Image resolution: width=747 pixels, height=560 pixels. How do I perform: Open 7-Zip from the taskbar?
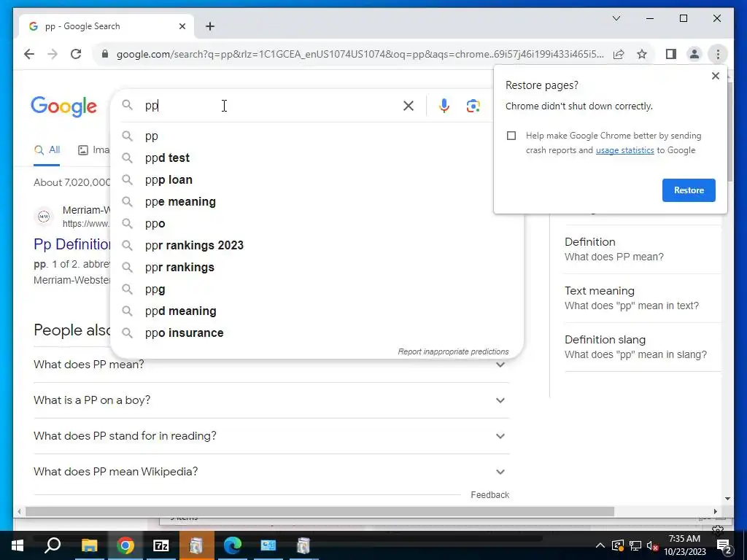point(161,545)
